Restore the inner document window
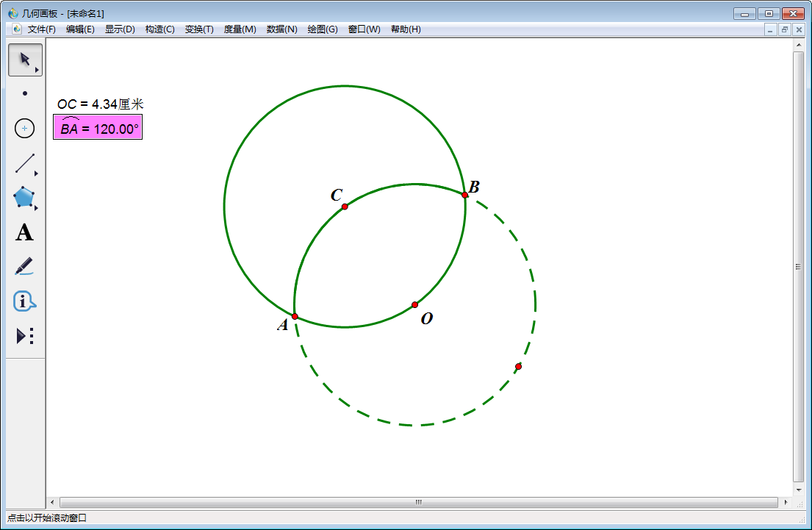 pos(785,29)
